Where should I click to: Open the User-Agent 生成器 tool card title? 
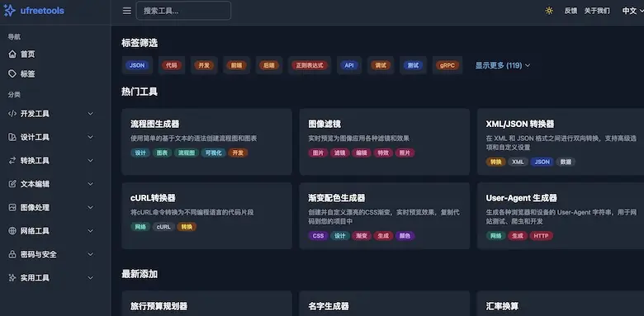(522, 198)
